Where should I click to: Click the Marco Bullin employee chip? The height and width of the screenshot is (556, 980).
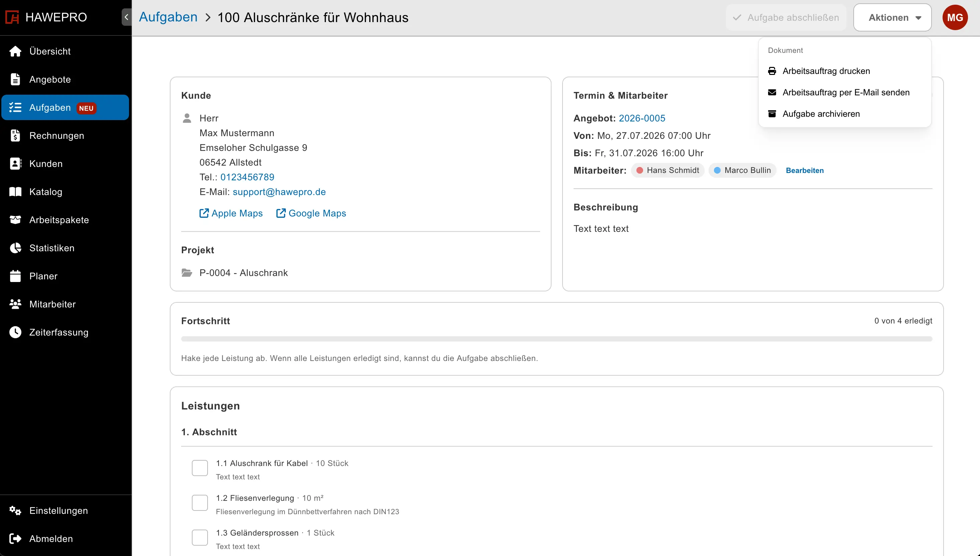point(742,170)
